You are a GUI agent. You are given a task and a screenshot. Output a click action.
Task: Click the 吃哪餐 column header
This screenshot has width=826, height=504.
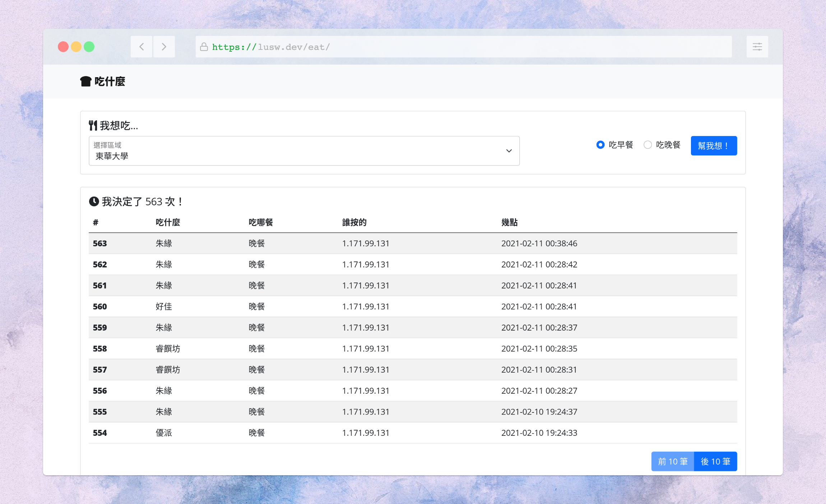pyautogui.click(x=261, y=222)
